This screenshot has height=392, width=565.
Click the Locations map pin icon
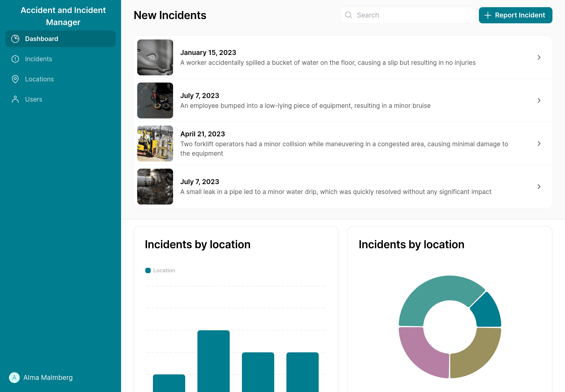(15, 79)
